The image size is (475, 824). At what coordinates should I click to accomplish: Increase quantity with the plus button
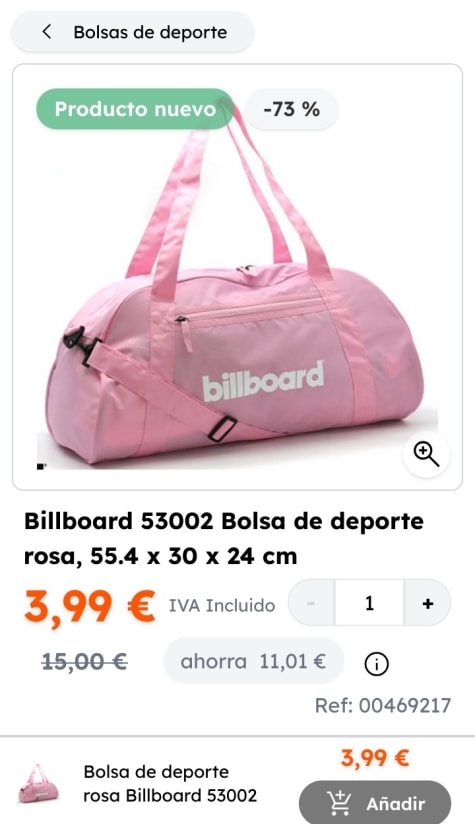[428, 603]
